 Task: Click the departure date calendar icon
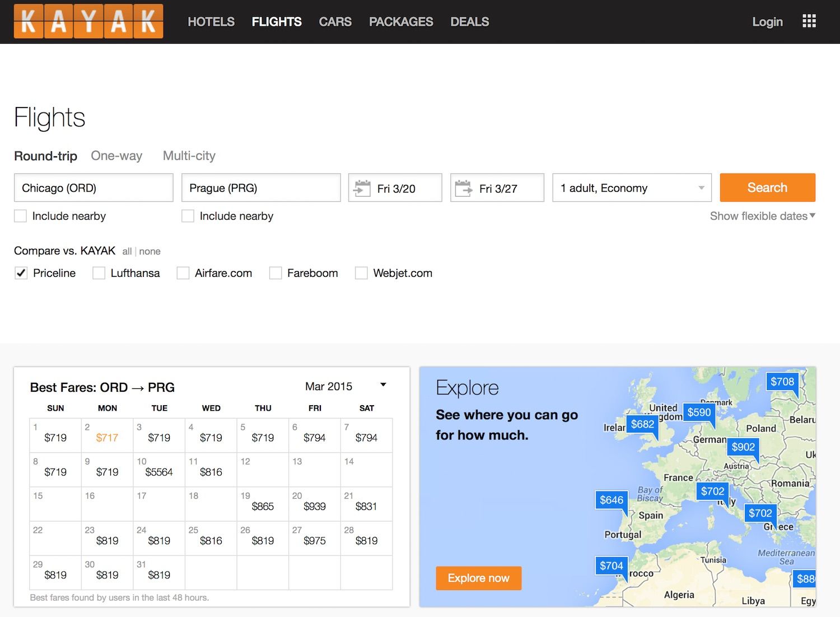(362, 188)
